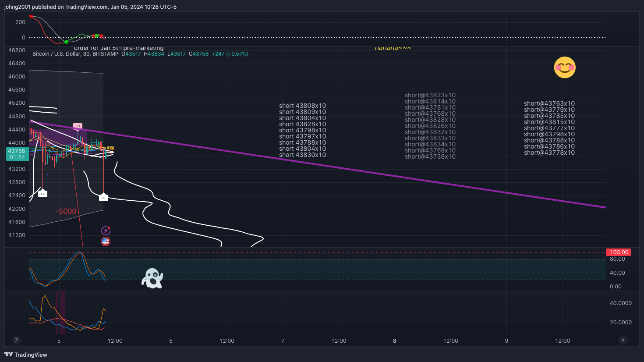Select the 'short 43809x10' annotation

(303, 112)
